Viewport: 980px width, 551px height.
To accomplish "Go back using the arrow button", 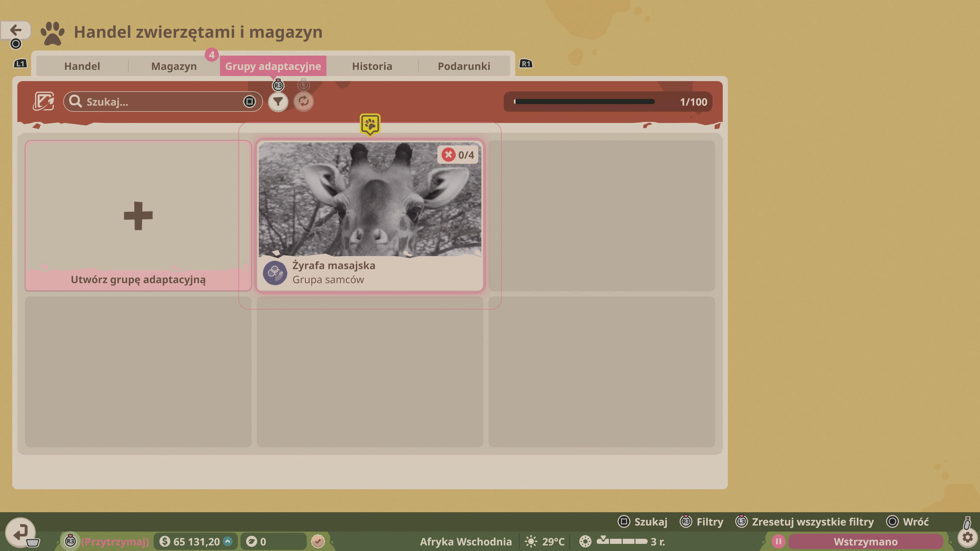I will coord(16,30).
